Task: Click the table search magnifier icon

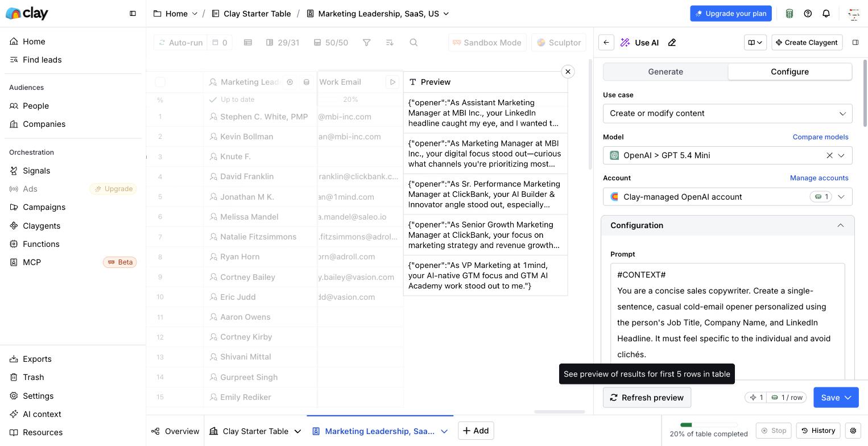Action: tap(414, 43)
